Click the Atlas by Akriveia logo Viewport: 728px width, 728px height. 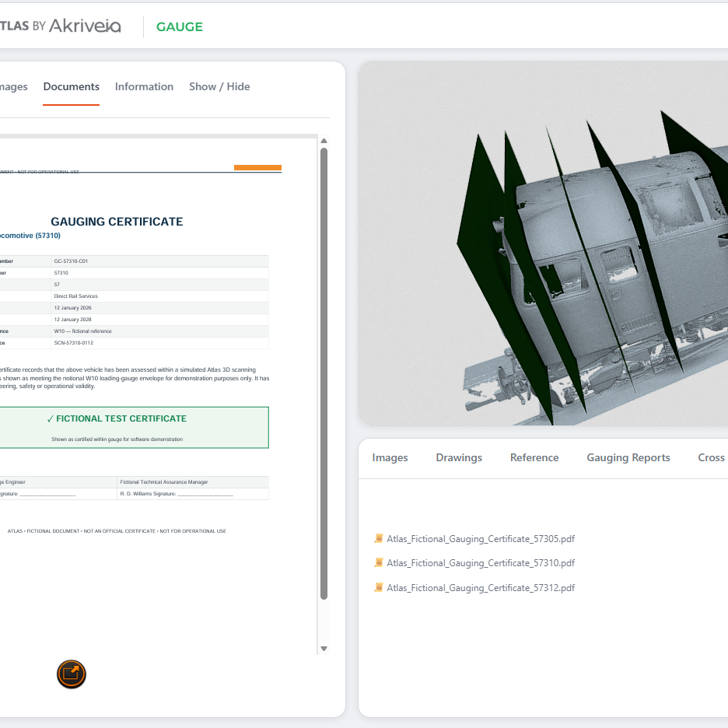(61, 26)
